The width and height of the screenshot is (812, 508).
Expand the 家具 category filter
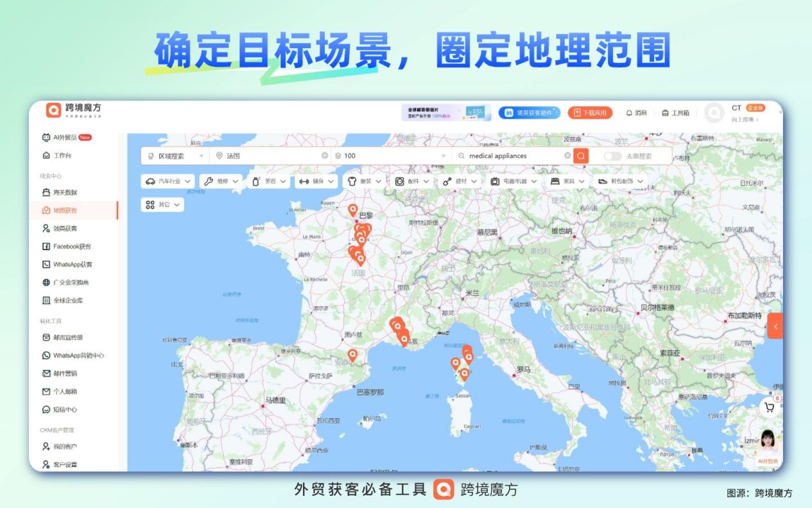pos(568,180)
